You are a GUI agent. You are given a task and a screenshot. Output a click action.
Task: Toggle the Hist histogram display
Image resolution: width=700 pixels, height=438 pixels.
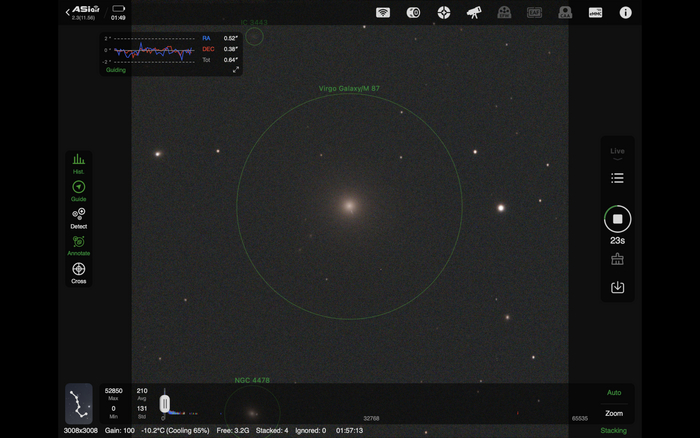click(78, 163)
